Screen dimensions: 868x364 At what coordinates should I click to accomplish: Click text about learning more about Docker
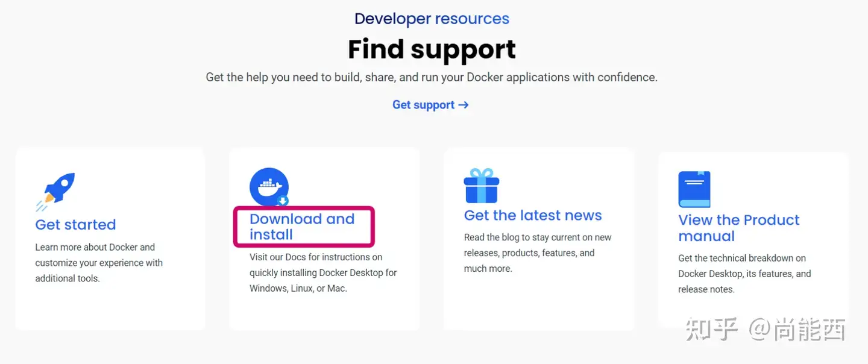click(x=99, y=263)
